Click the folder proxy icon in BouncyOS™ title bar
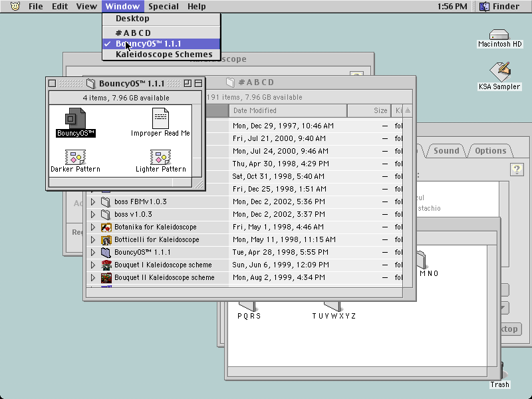 (x=90, y=84)
